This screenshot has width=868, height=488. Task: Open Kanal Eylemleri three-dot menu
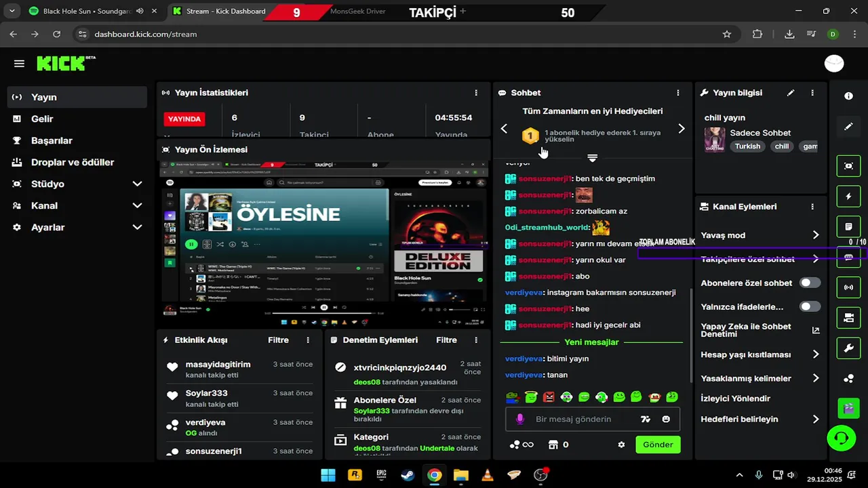click(x=812, y=207)
